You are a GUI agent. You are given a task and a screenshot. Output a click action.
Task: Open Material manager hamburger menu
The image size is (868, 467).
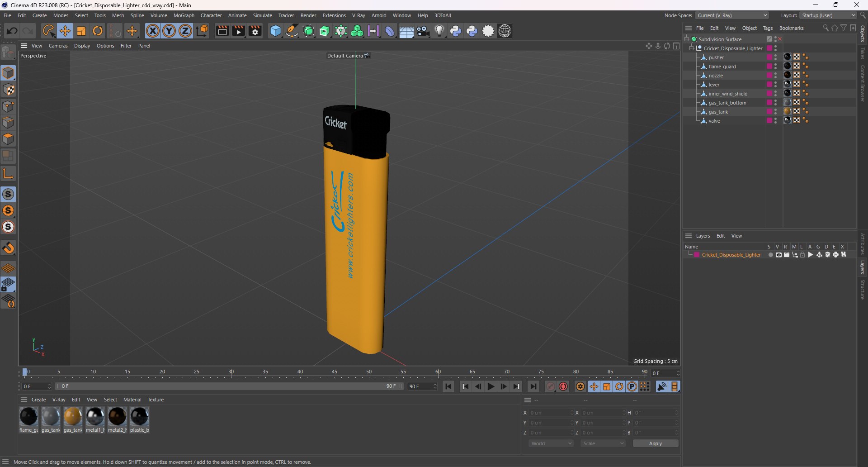(x=24, y=400)
